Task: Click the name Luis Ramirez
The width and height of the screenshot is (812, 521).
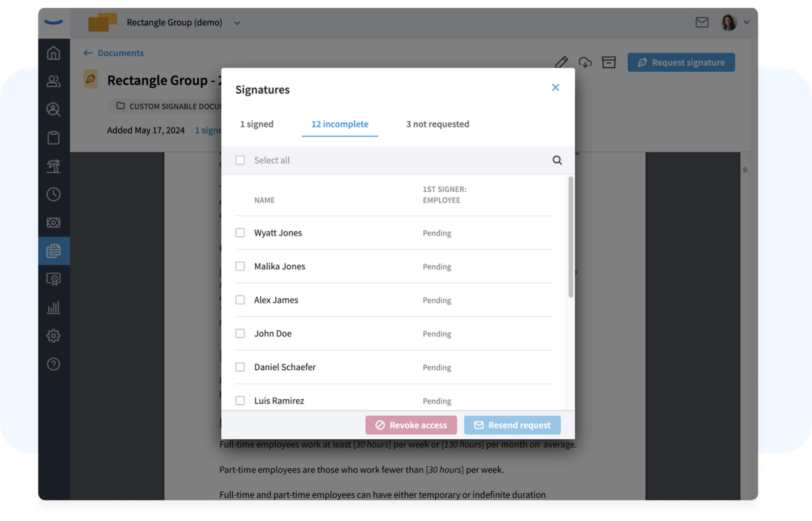Action: point(279,401)
